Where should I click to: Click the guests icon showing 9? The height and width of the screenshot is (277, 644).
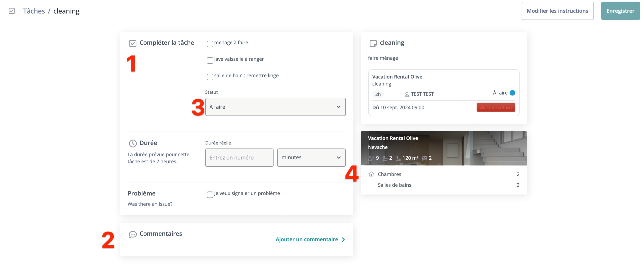(x=371, y=158)
